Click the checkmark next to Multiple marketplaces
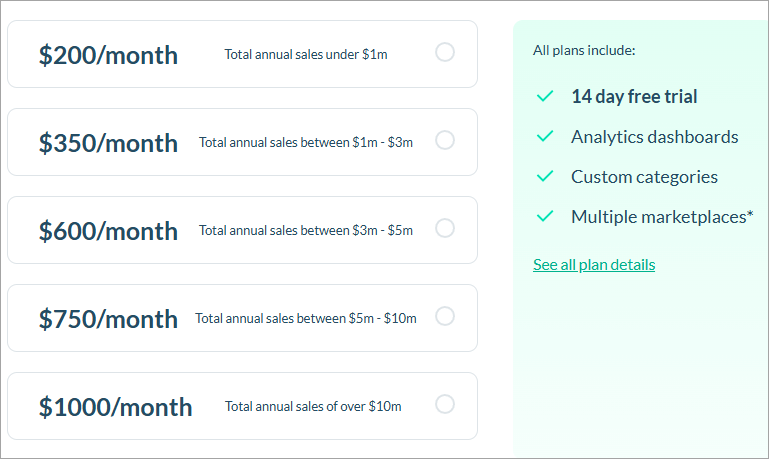 (x=545, y=216)
